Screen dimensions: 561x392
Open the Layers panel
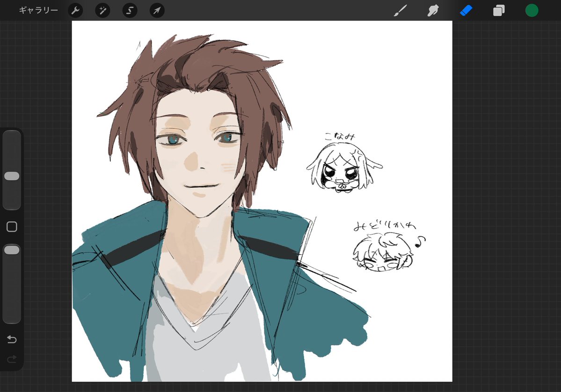[x=499, y=10]
